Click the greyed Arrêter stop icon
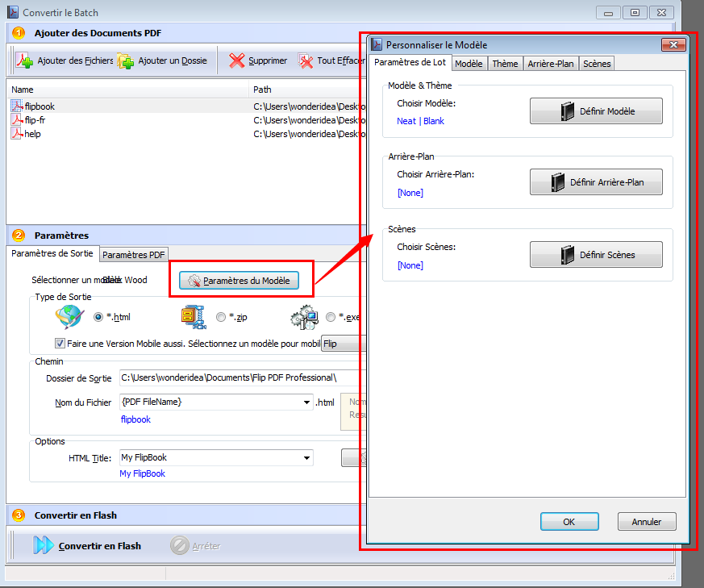704x588 pixels. (180, 546)
